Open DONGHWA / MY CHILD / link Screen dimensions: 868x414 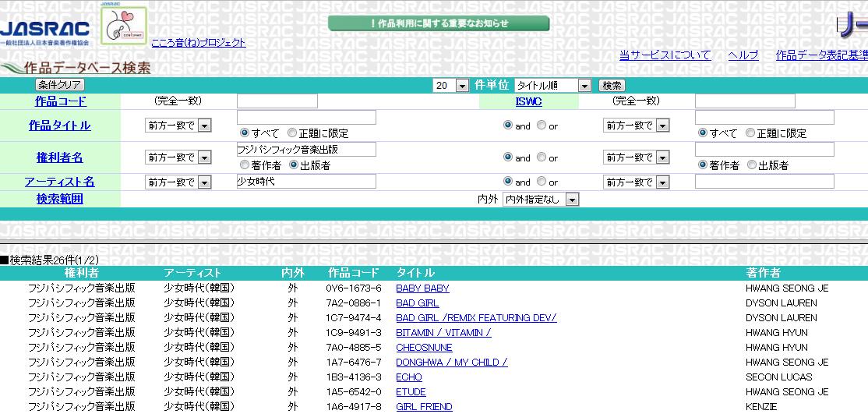(452, 363)
